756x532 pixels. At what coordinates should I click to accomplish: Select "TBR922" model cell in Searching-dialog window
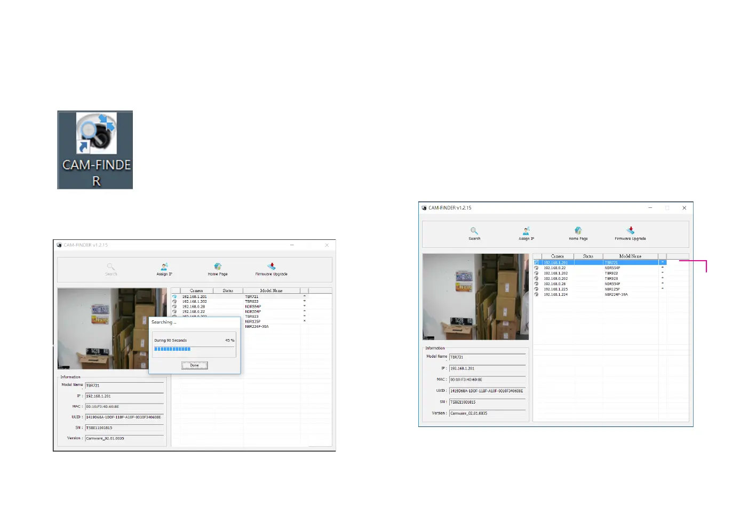[252, 302]
